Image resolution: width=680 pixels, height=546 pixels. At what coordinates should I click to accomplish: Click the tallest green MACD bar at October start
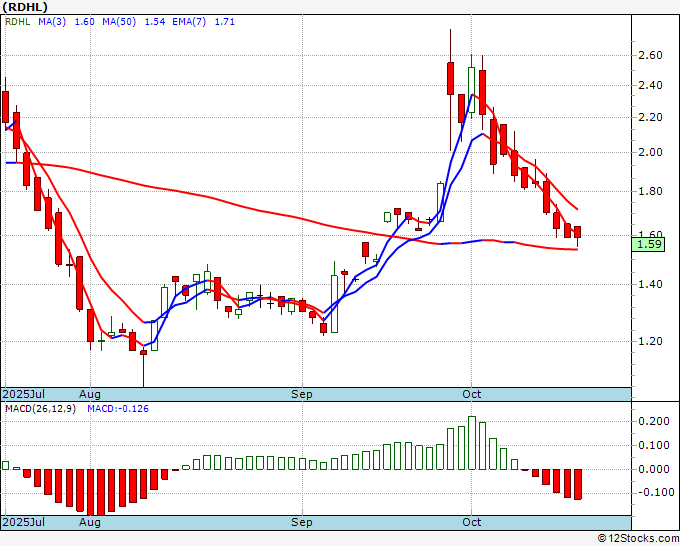click(472, 443)
